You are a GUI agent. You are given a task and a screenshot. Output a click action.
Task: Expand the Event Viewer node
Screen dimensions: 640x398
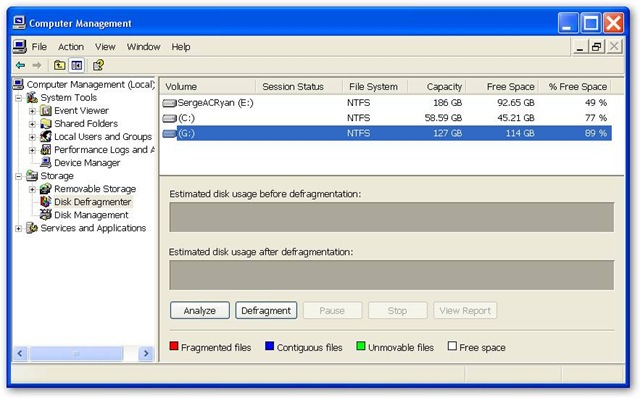[32, 111]
